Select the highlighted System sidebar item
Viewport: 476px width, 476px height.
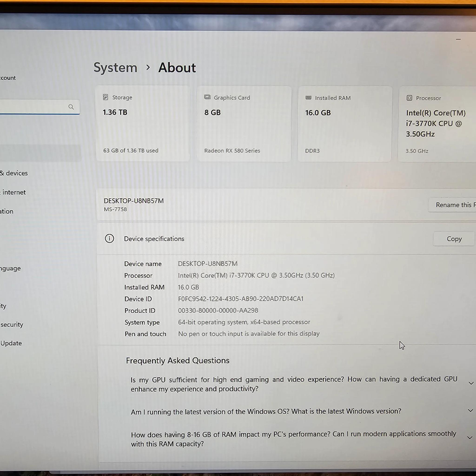[x=40, y=153]
